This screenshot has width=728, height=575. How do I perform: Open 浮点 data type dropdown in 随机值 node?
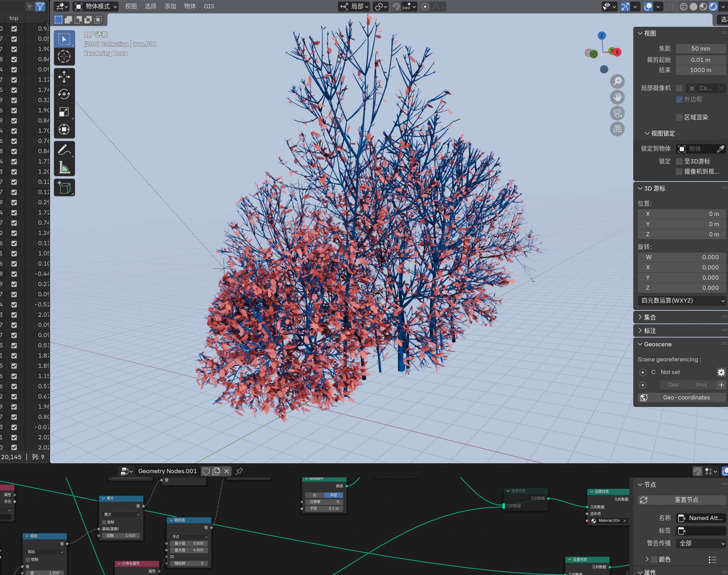(x=189, y=537)
